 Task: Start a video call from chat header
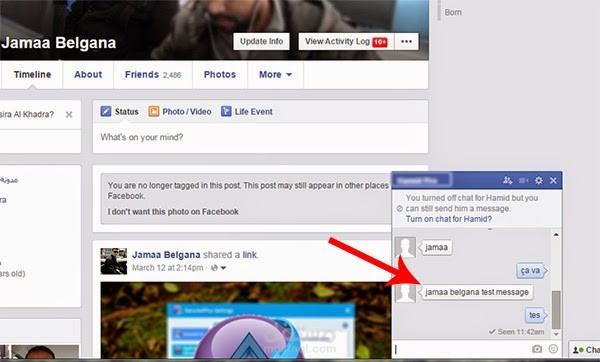pos(523,180)
